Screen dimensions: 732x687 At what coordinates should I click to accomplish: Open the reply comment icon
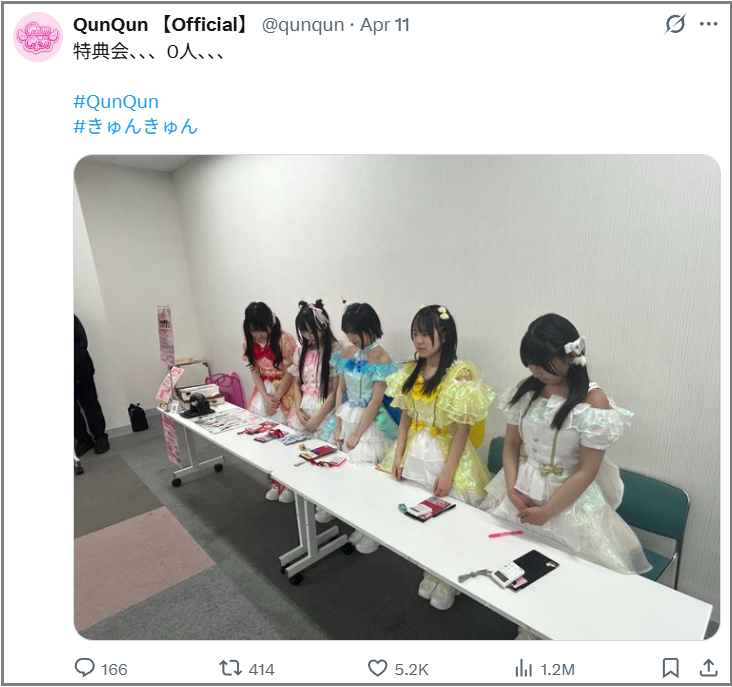[84, 667]
